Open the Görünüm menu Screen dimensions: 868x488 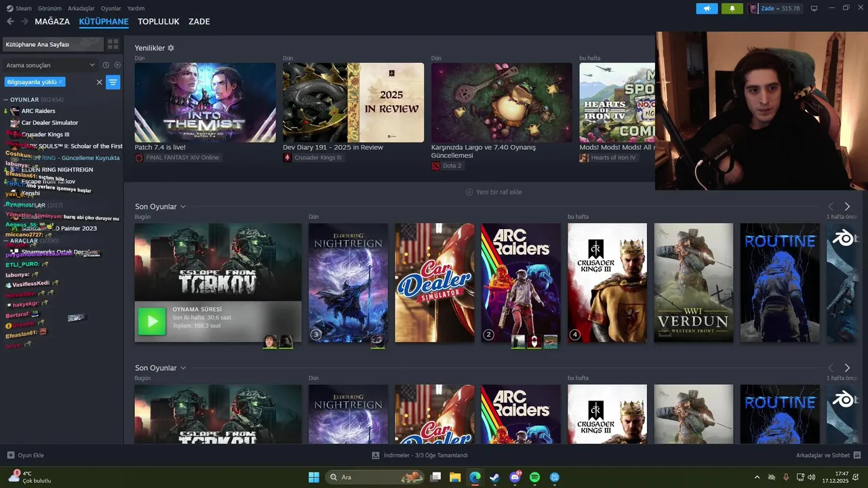click(x=50, y=8)
